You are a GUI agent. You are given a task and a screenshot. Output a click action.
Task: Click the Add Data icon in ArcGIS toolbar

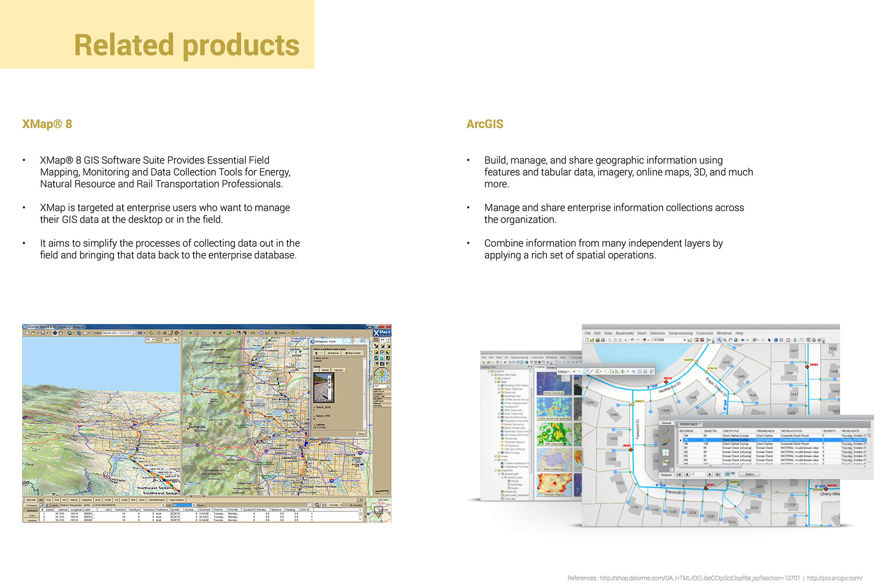pyautogui.click(x=645, y=340)
